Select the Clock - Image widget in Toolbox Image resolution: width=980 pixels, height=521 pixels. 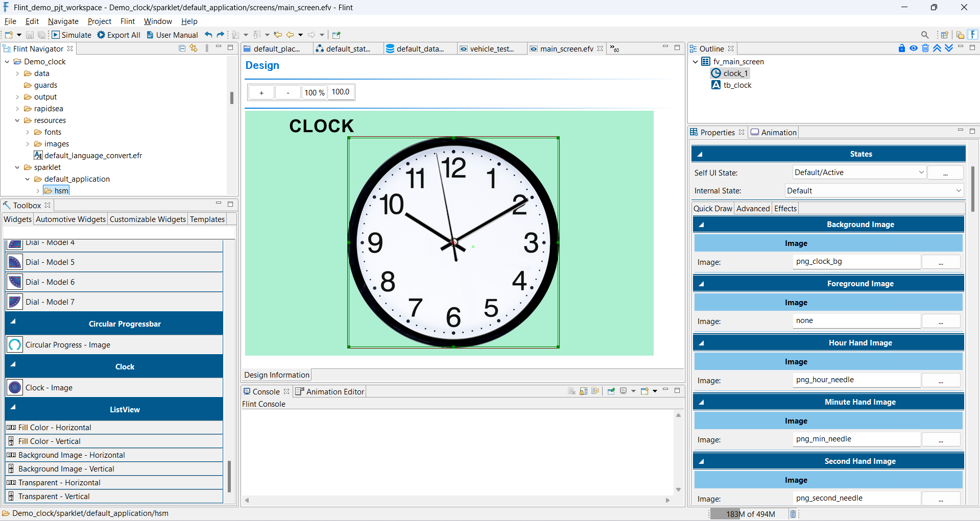[49, 387]
